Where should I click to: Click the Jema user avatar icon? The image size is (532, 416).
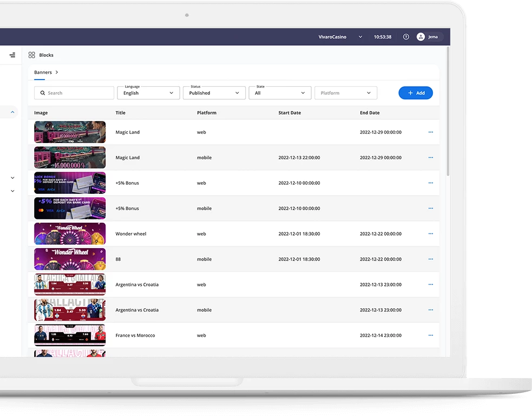point(421,37)
